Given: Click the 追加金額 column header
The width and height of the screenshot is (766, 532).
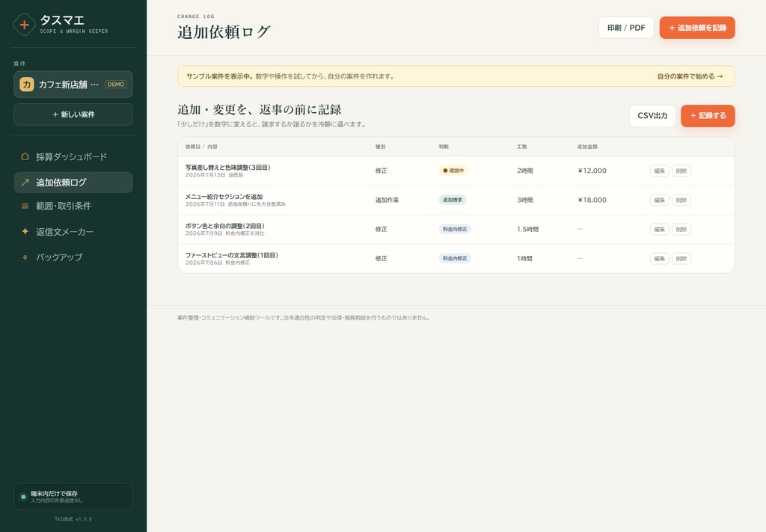Looking at the screenshot, I should 587,147.
